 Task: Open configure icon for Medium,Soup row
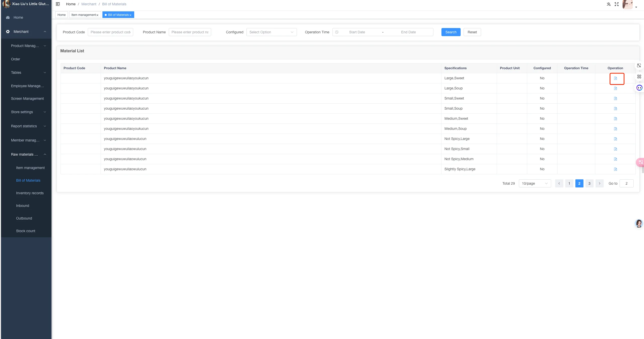pyautogui.click(x=615, y=129)
